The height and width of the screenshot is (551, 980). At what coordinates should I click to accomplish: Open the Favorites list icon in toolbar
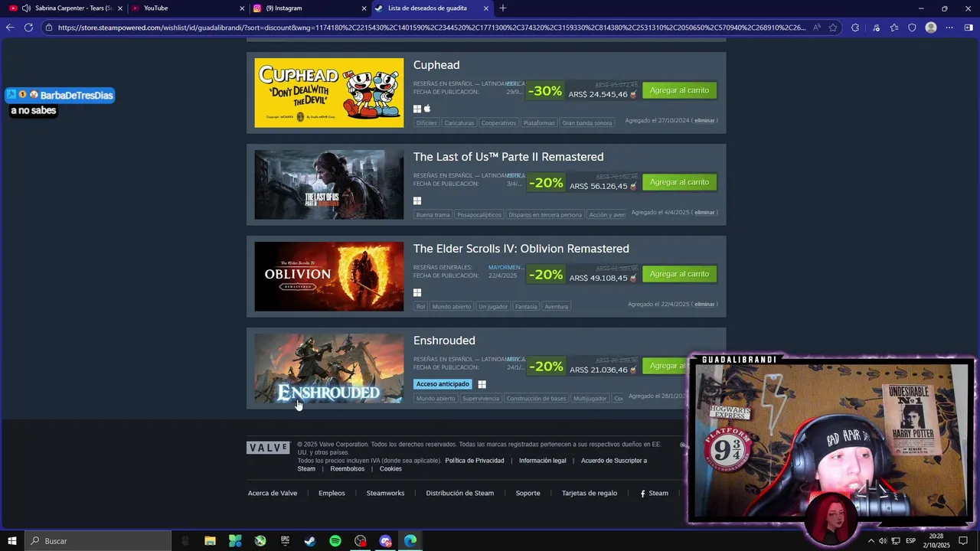tap(893, 28)
